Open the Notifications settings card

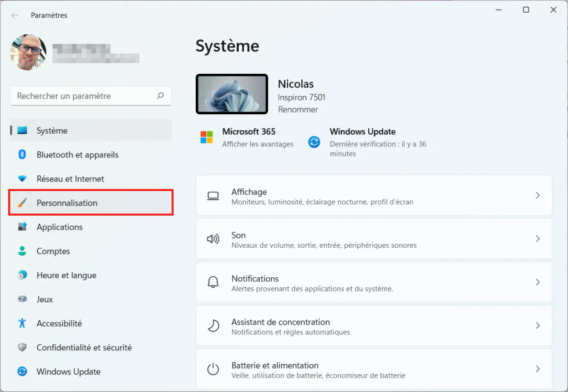coord(374,282)
